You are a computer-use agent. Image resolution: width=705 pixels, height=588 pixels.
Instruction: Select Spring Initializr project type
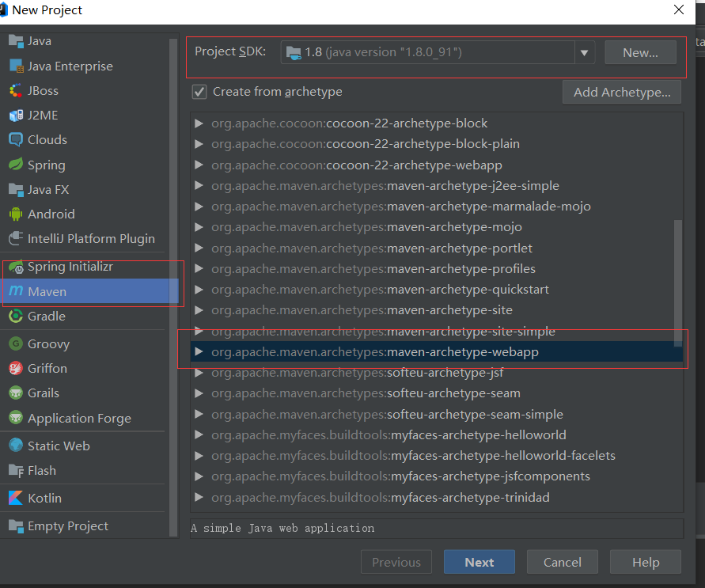70,267
